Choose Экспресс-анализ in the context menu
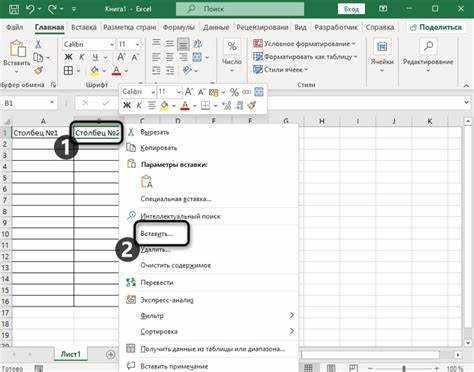 208,300
